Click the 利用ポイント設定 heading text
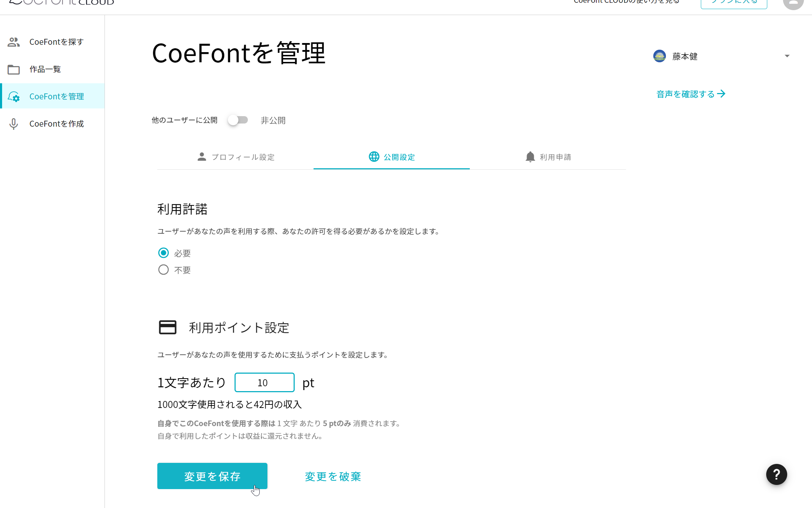This screenshot has height=508, width=812. coord(239,328)
